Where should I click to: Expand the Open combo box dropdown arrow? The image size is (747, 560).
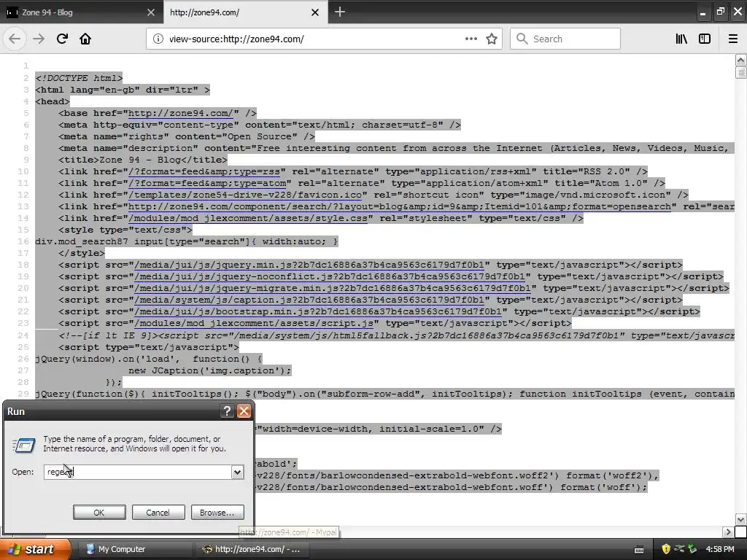click(x=237, y=472)
